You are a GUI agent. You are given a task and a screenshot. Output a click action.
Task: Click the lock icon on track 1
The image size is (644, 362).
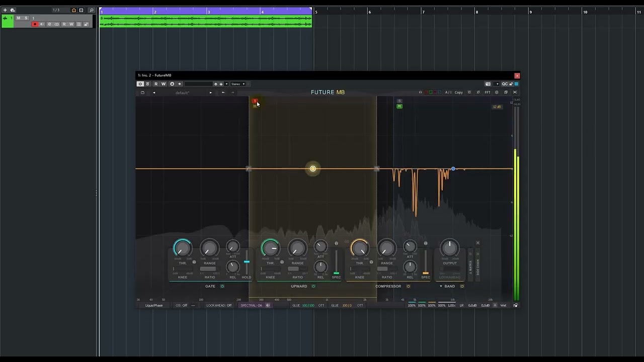point(86,24)
